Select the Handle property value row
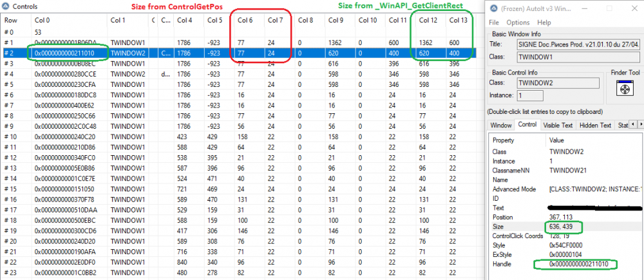Viewport: 644px width, 280px height. click(x=566, y=264)
